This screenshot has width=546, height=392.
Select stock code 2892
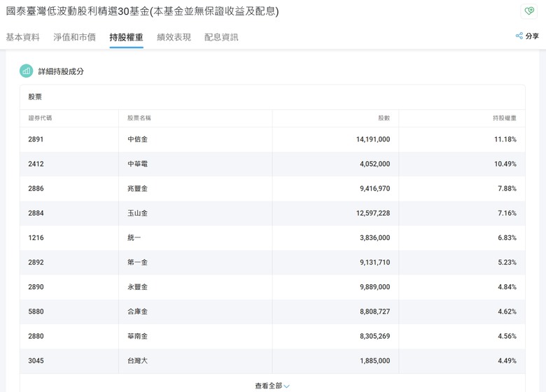point(36,262)
